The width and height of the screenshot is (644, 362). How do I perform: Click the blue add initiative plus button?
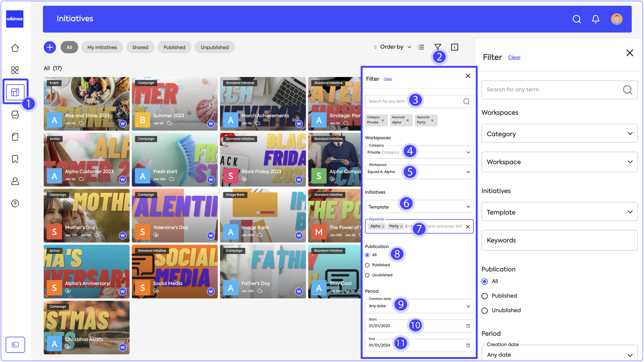tap(50, 47)
